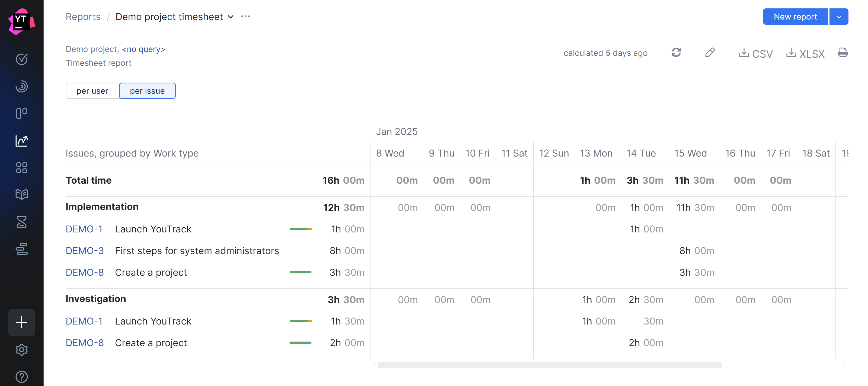Open the administration Settings gear
The width and height of the screenshot is (868, 386).
(22, 349)
